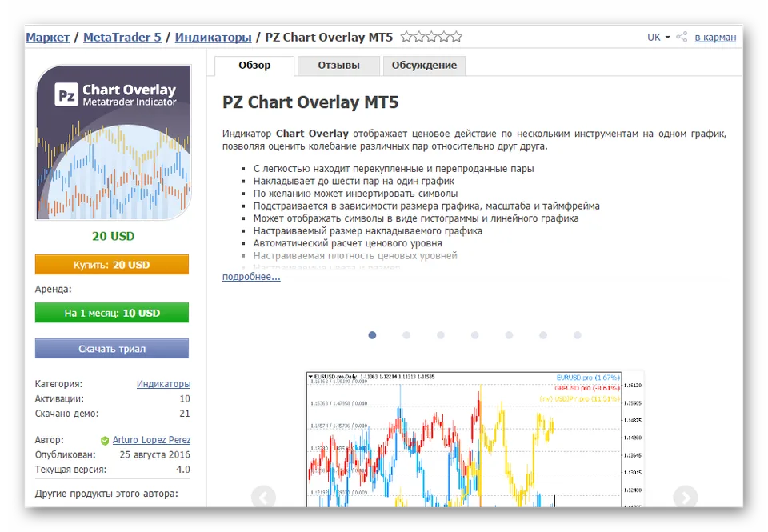This screenshot has height=532, width=768.
Task: Click the Скачано демо count 21
Action: [185, 414]
